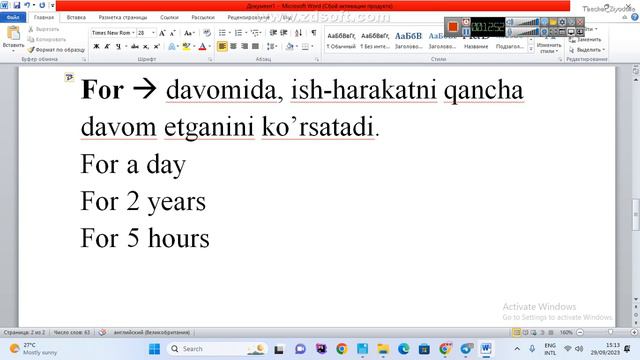Click the Redo icon in quick access toolbar

pyautogui.click(x=42, y=5)
